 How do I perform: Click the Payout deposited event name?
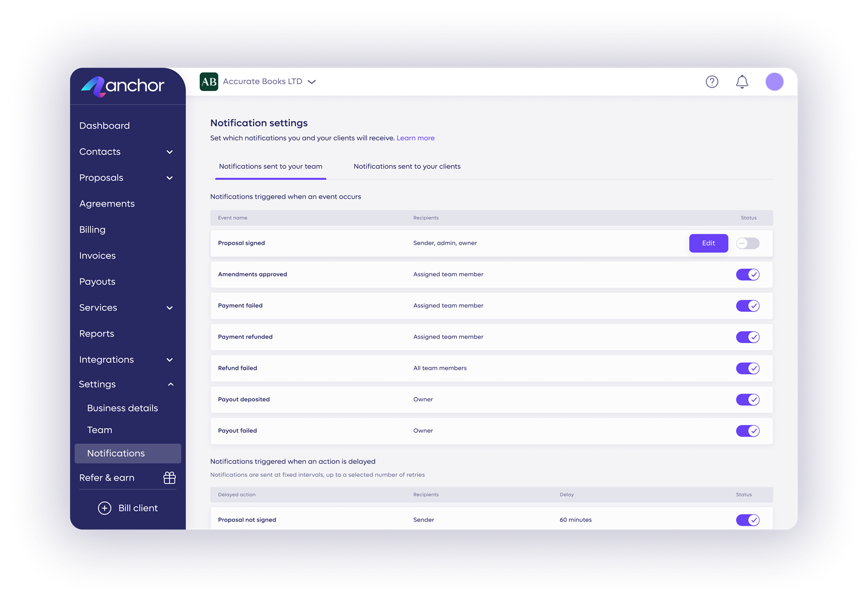pos(244,400)
